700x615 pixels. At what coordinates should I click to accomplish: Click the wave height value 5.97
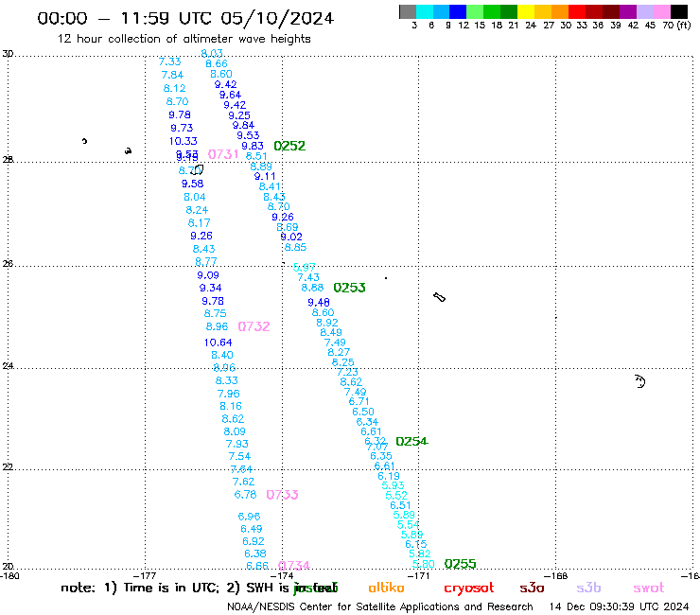(x=304, y=268)
